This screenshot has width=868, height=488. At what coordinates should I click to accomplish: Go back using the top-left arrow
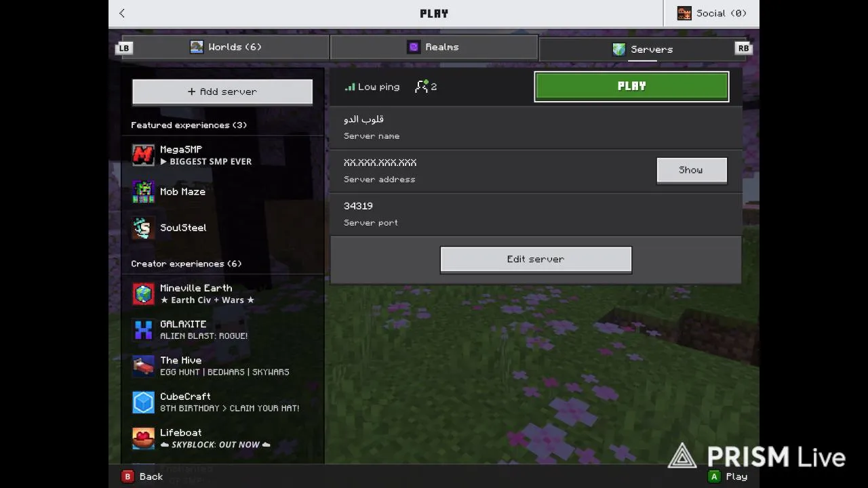122,13
